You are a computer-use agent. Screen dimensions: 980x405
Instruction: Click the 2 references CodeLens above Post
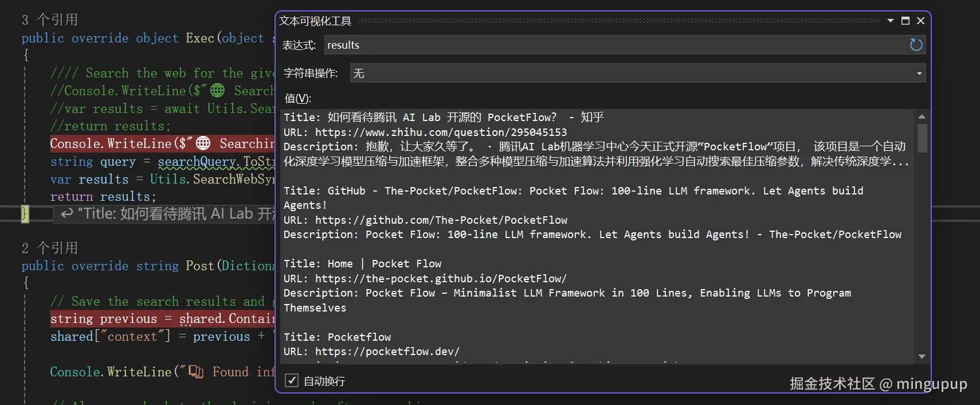coord(50,248)
